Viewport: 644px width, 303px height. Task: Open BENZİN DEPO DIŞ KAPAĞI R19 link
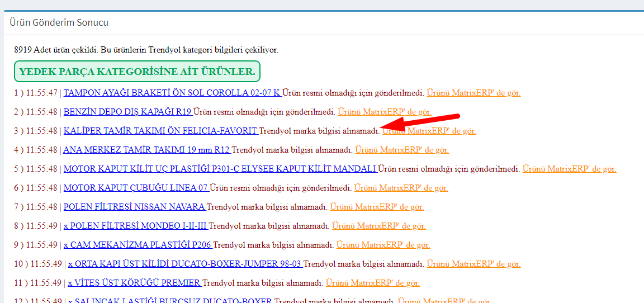point(128,112)
